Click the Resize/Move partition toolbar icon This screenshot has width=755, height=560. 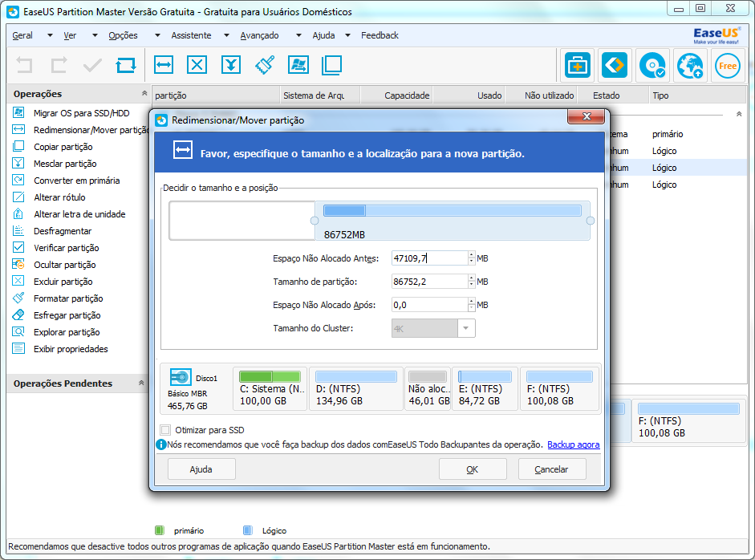coord(164,65)
